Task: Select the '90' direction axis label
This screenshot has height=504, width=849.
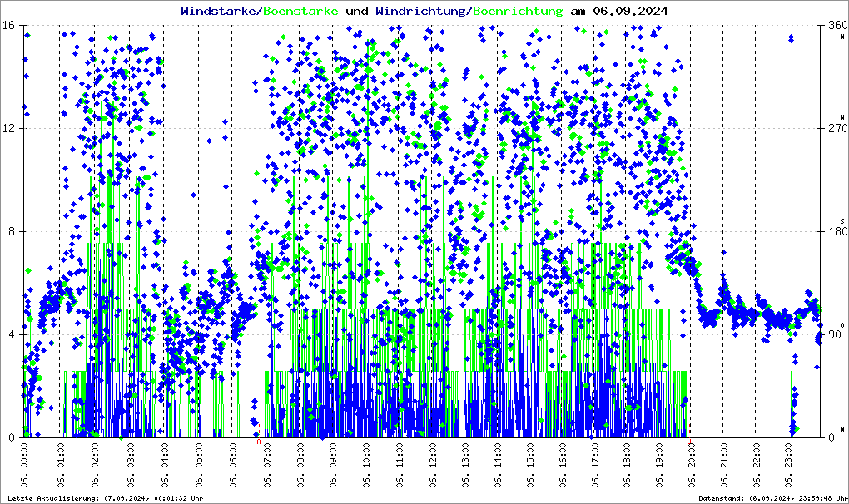Action: pyautogui.click(x=834, y=334)
